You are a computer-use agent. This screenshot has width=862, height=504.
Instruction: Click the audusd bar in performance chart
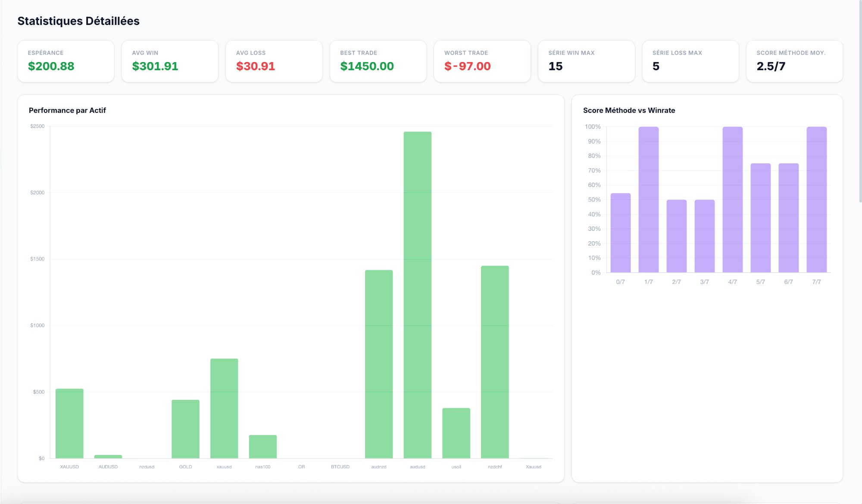click(417, 295)
